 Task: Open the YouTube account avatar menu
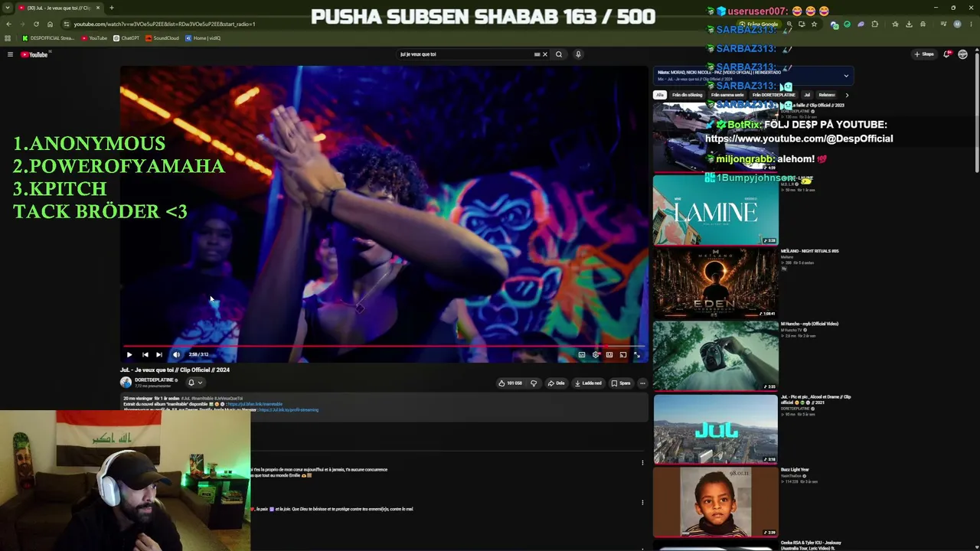(x=962, y=54)
